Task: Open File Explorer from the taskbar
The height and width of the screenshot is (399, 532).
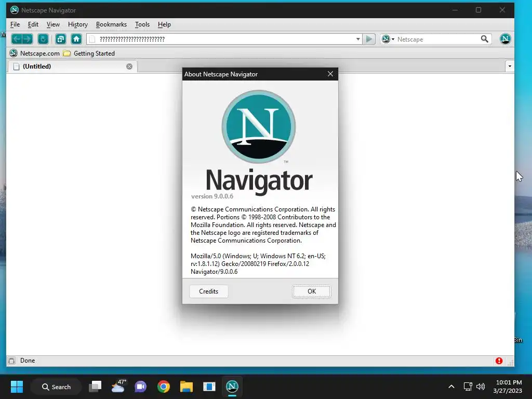Action: (187, 387)
